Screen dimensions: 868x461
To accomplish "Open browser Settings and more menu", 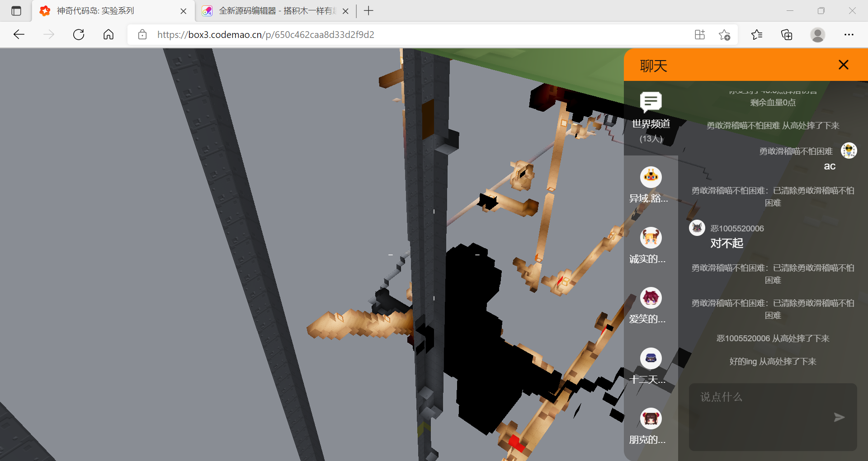I will pyautogui.click(x=849, y=35).
